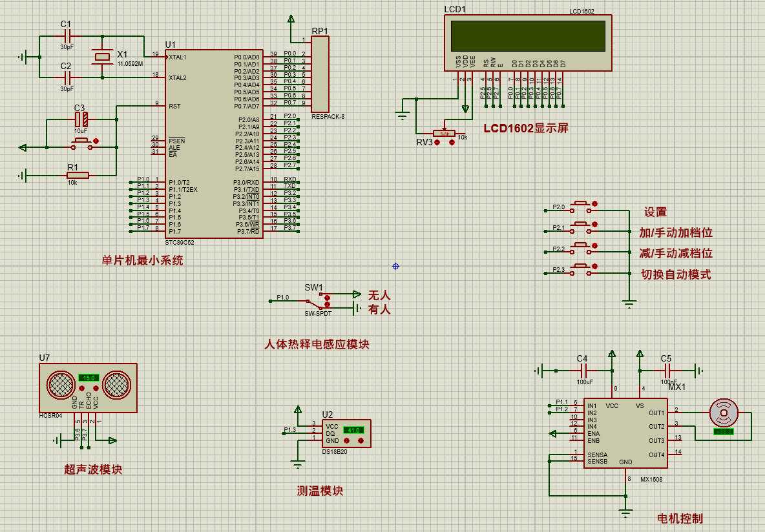The width and height of the screenshot is (765, 532).
Task: Click the 15.0 distance readout on HCSR04
Action: pyautogui.click(x=89, y=378)
